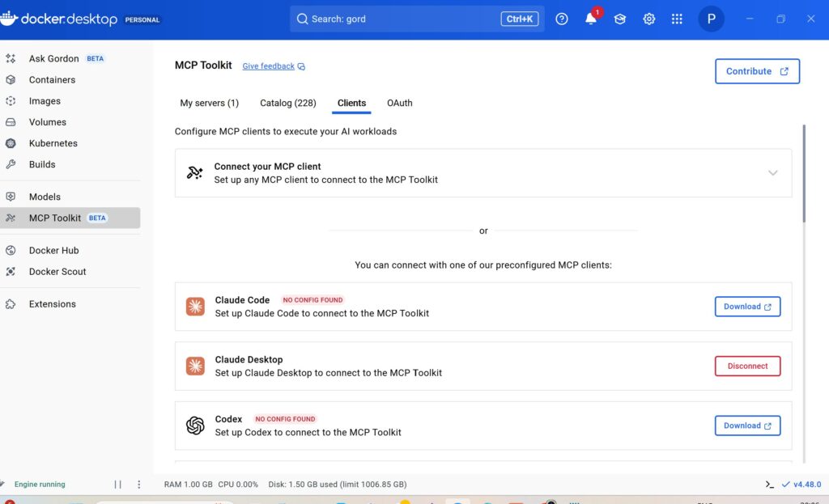Disconnect the Claude Desktop client
The image size is (829, 504).
[x=747, y=366]
